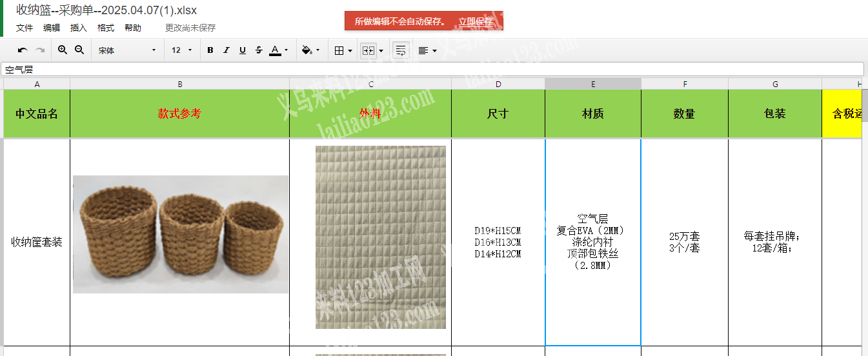Open the 格式 menu
The width and height of the screenshot is (868, 356).
pyautogui.click(x=106, y=28)
